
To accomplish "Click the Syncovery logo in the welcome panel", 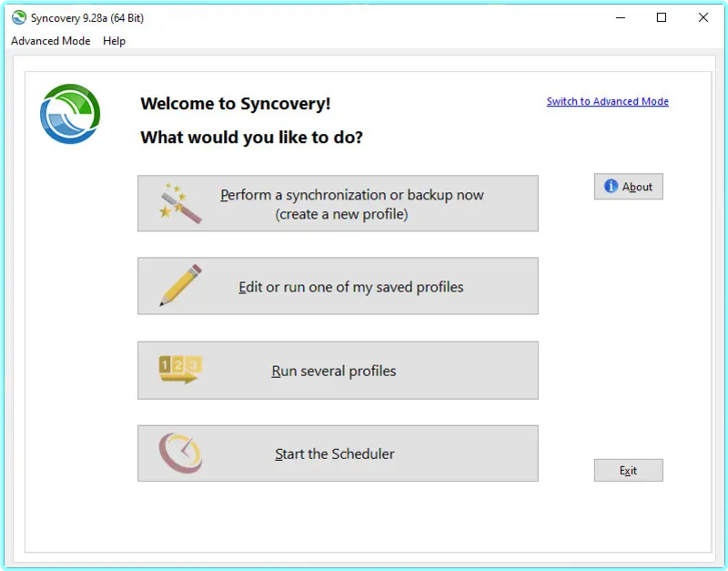I will 70,114.
